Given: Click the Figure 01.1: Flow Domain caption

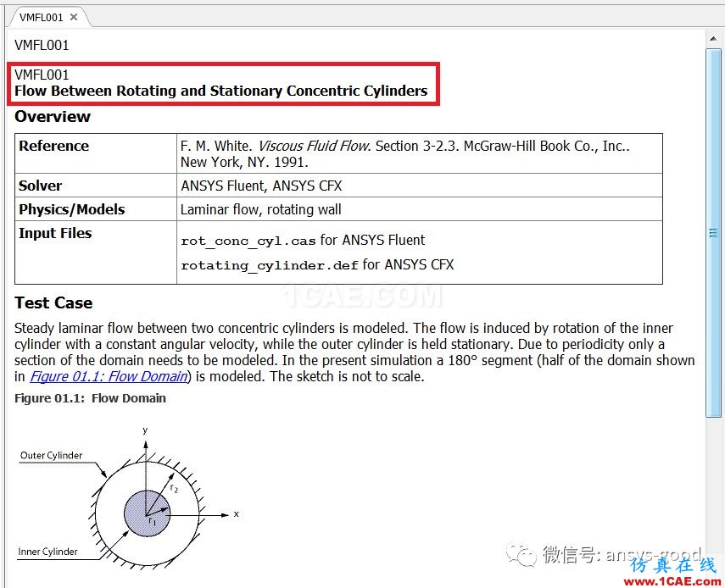Looking at the screenshot, I should pyautogui.click(x=90, y=398).
